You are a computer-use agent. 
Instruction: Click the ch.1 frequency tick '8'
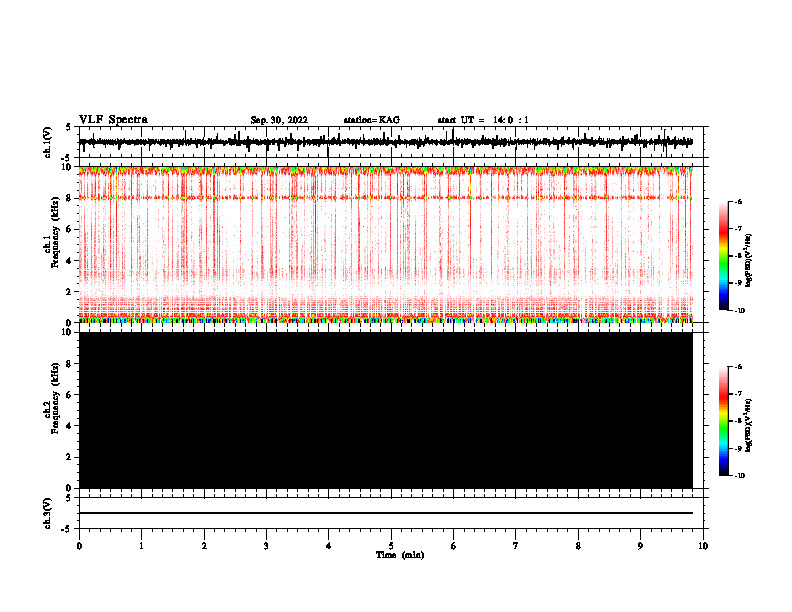(x=70, y=198)
